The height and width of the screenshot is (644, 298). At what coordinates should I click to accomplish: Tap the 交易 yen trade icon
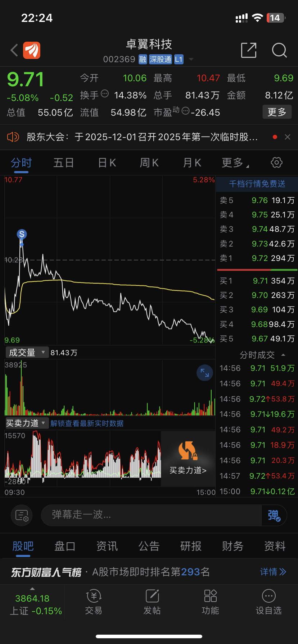coord(94,596)
